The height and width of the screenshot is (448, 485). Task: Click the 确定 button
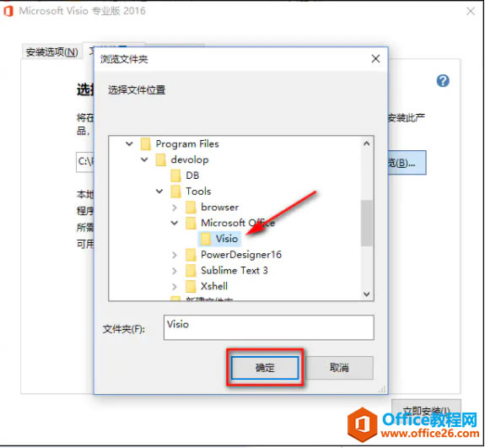point(265,368)
